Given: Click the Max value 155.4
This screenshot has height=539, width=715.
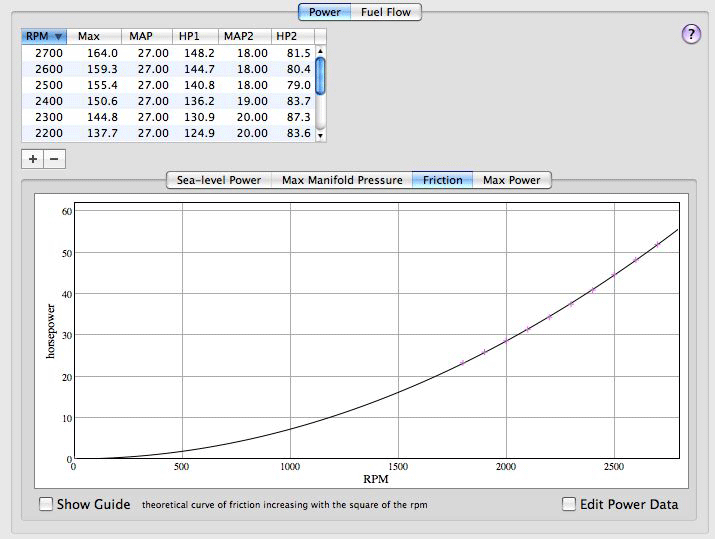Looking at the screenshot, I should coord(102,85).
